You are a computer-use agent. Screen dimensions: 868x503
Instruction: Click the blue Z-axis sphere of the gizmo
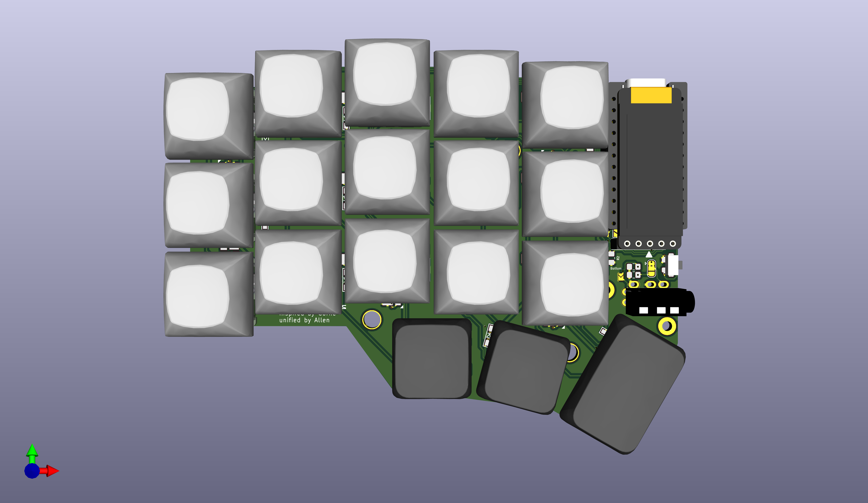(x=32, y=471)
